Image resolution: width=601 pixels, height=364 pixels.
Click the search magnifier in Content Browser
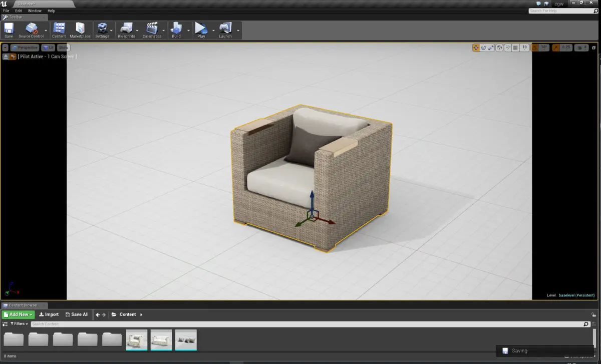click(x=586, y=324)
